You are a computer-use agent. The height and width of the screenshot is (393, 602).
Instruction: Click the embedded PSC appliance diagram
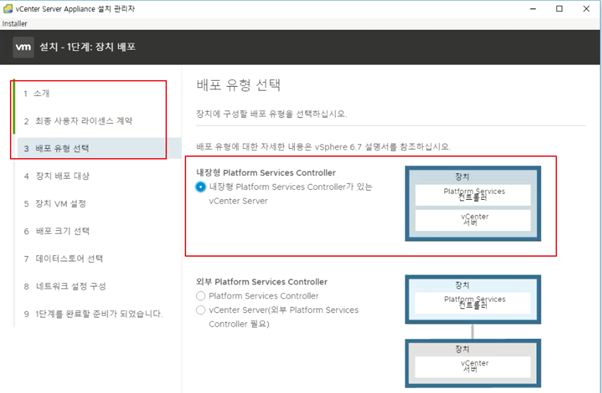(473, 204)
